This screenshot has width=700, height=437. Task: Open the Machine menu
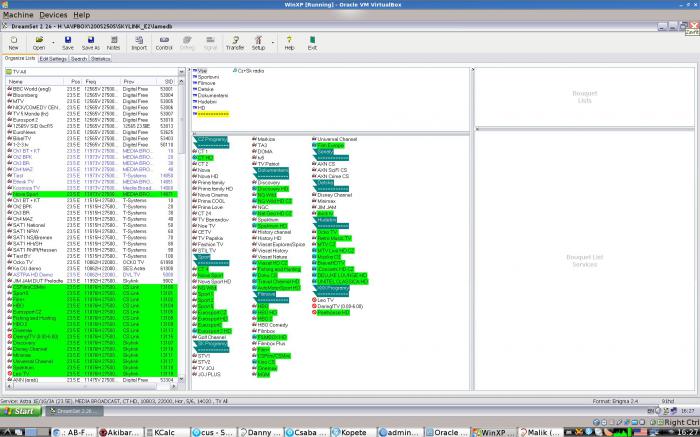pyautogui.click(x=18, y=15)
